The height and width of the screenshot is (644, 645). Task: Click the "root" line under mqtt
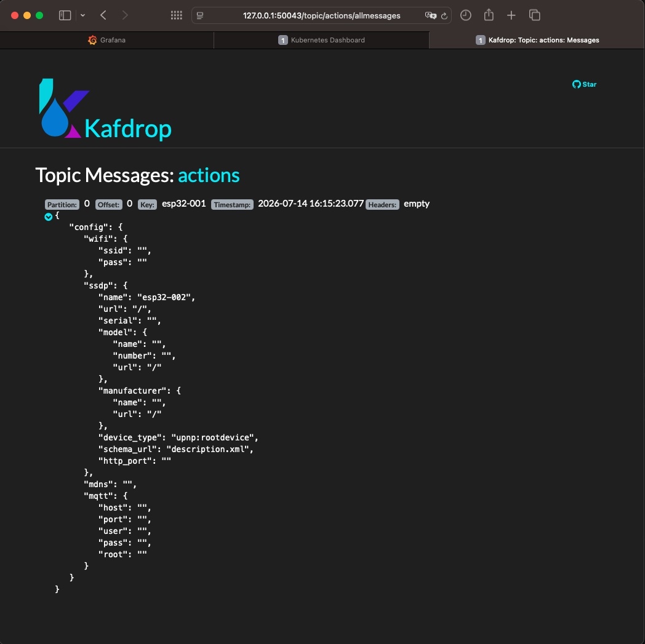tap(122, 555)
